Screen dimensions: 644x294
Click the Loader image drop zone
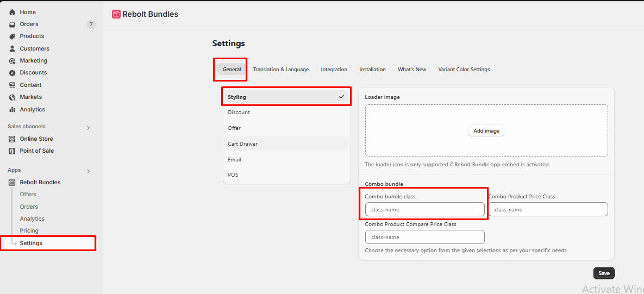click(x=486, y=130)
